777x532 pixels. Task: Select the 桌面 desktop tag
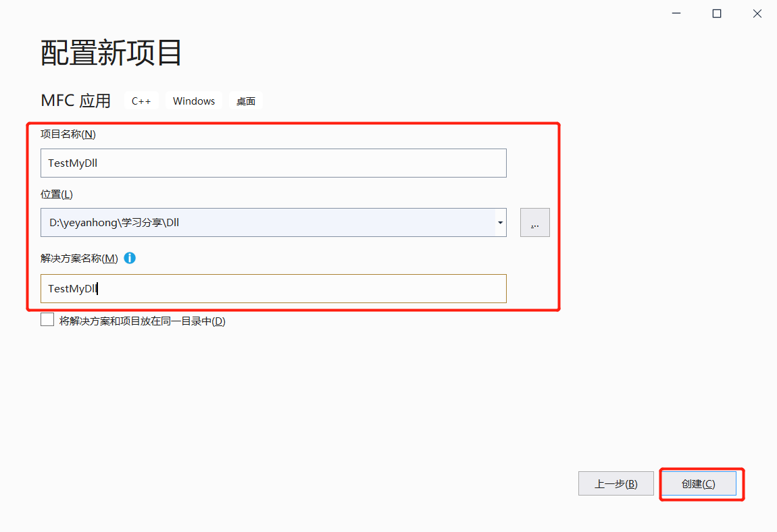click(x=245, y=100)
